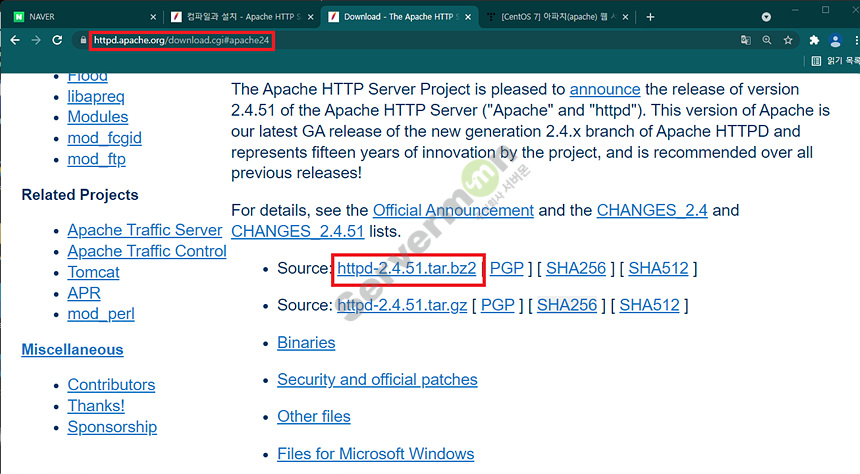Switch to the NAVER tab
This screenshot has height=474, width=860.
pos(85,17)
